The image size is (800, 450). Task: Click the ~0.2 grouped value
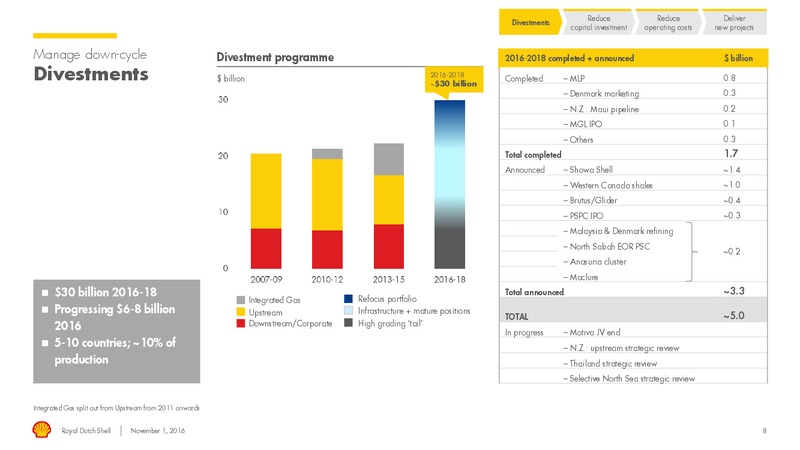coord(732,252)
